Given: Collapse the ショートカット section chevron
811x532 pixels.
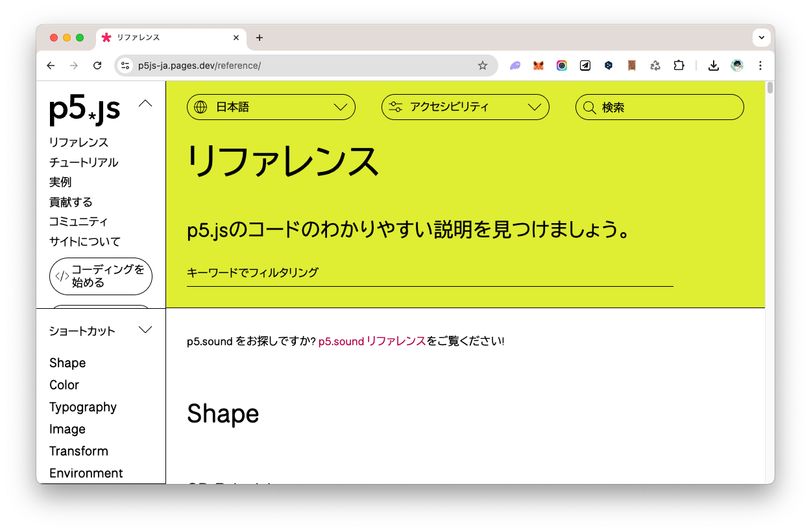Looking at the screenshot, I should (x=146, y=330).
